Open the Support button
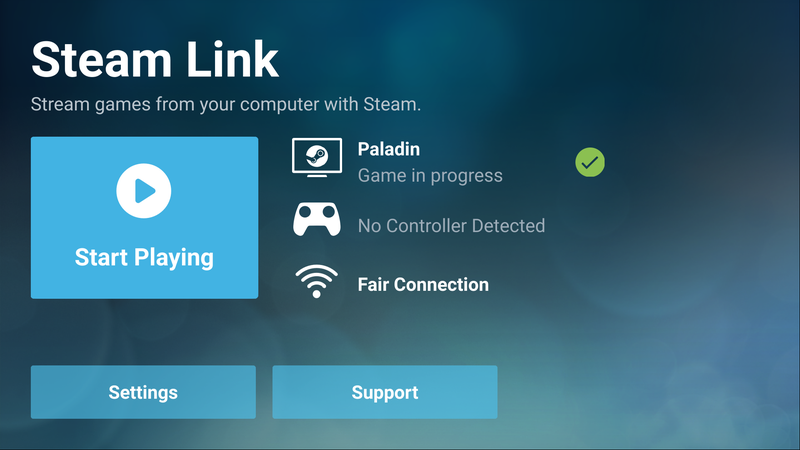 tap(385, 392)
